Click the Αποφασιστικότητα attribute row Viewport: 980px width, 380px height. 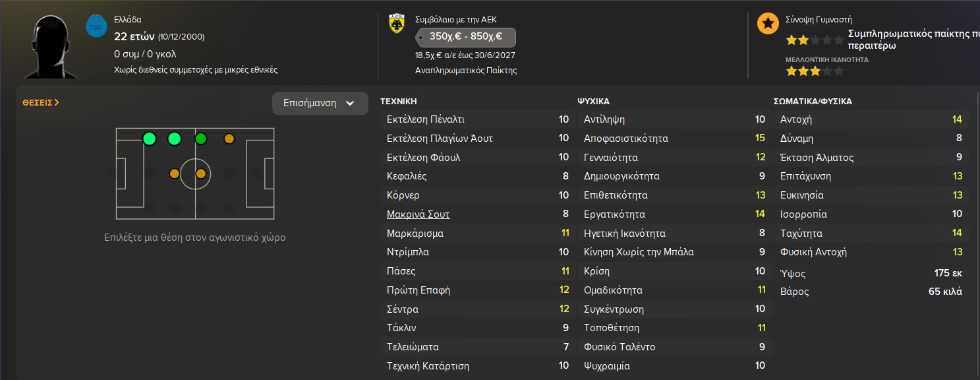pyautogui.click(x=672, y=139)
